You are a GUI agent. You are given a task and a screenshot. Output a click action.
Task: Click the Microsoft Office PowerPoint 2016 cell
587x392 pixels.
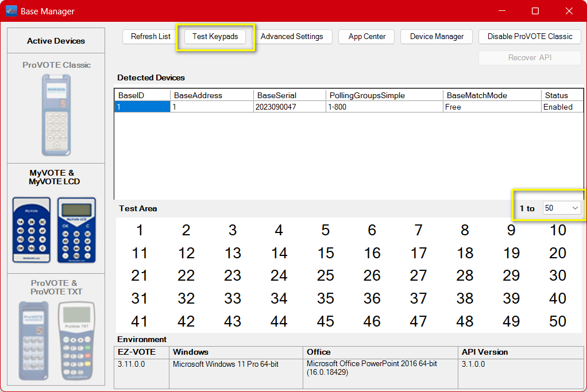pos(380,373)
